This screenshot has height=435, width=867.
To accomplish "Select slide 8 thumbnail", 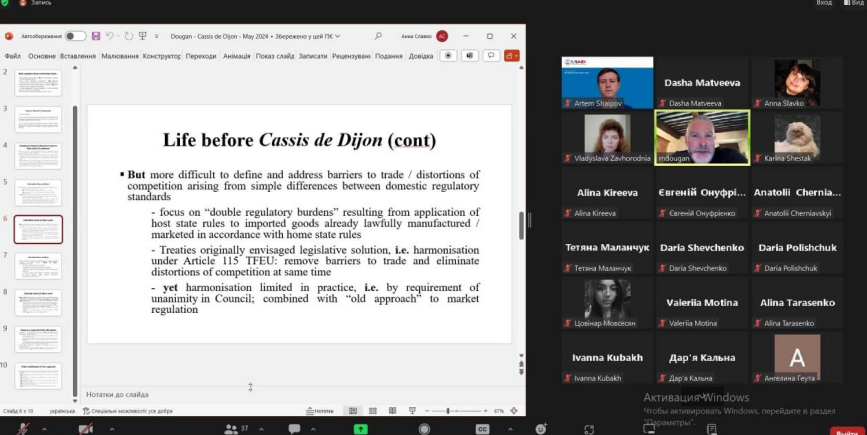I will [38, 303].
